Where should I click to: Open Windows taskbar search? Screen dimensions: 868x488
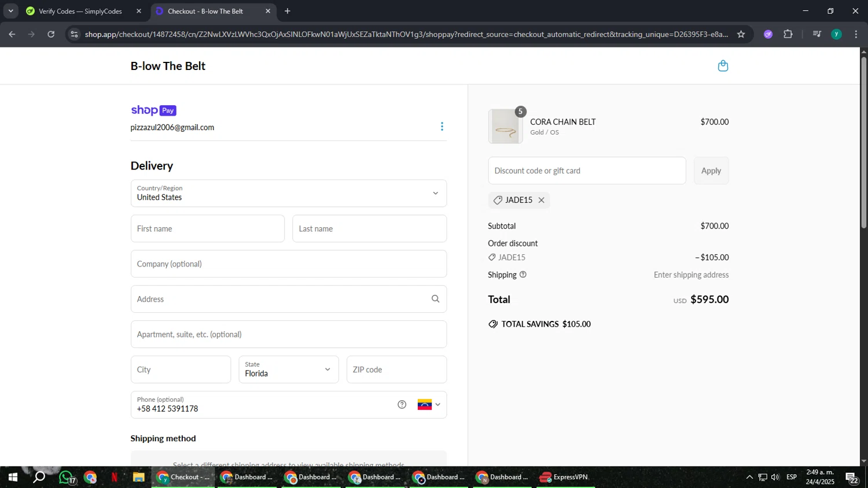[39, 478]
